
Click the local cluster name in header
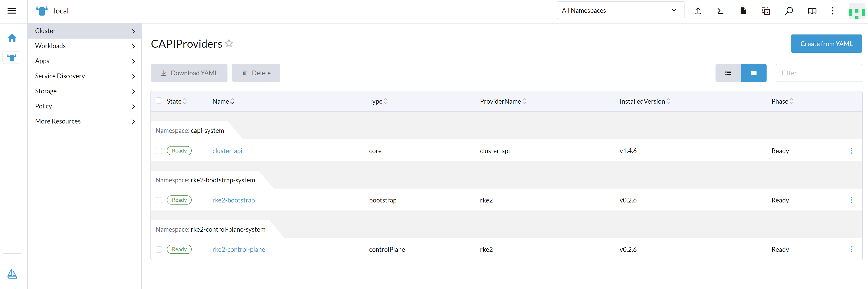pos(61,11)
